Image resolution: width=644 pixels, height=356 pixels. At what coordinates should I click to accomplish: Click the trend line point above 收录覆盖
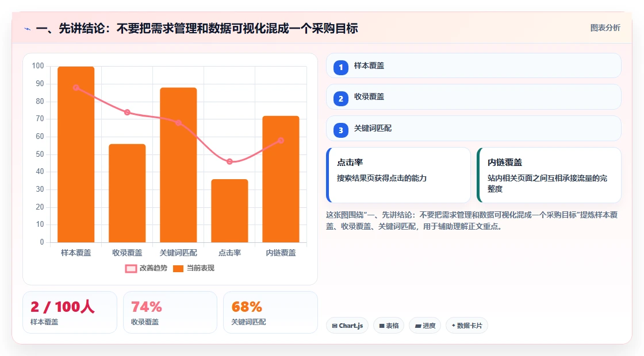(127, 113)
